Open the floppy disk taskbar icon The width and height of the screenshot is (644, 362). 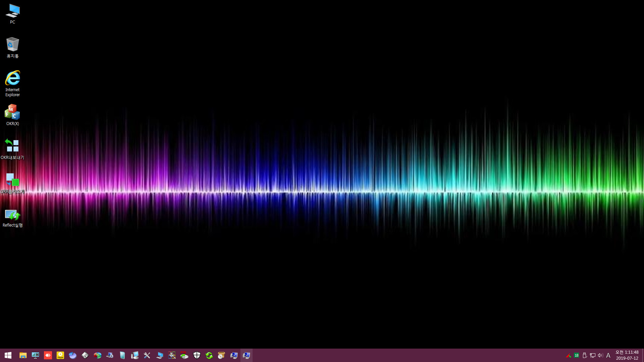[x=85, y=355]
